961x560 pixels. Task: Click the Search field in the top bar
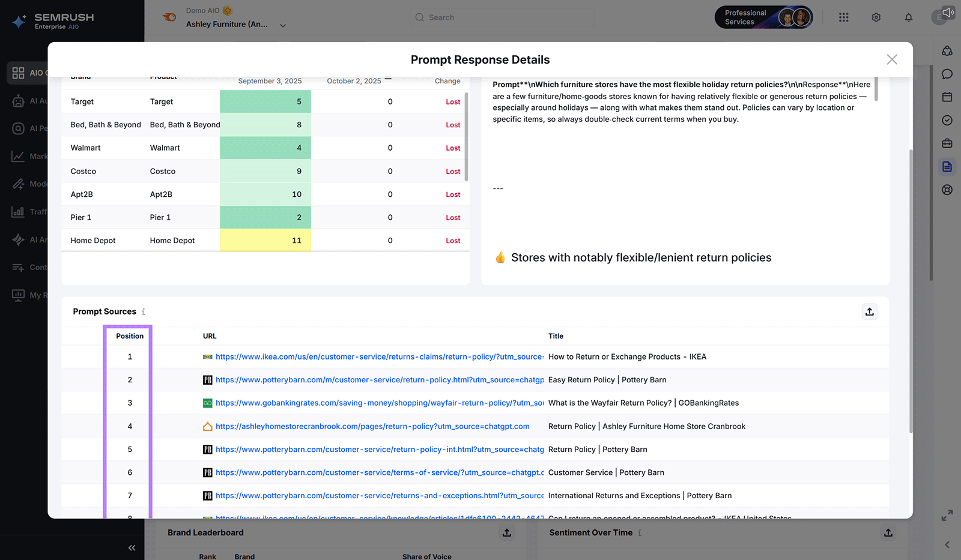[502, 17]
